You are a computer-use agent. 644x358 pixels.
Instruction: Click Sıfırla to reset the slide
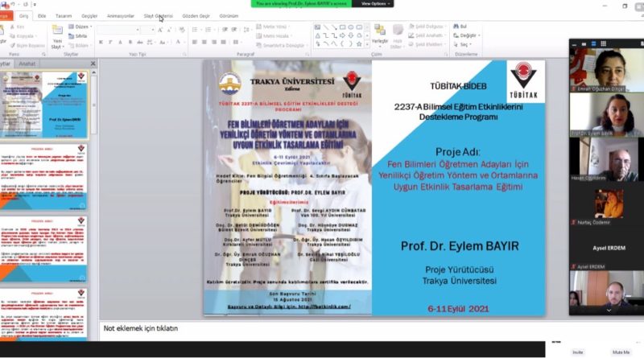pos(77,36)
